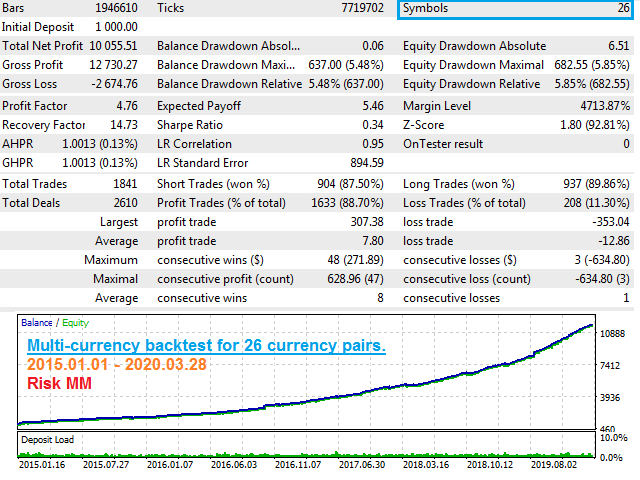Viewport: 640px width, 480px height.
Task: Click the 2016.01.07 date on timeline
Action: tap(170, 464)
